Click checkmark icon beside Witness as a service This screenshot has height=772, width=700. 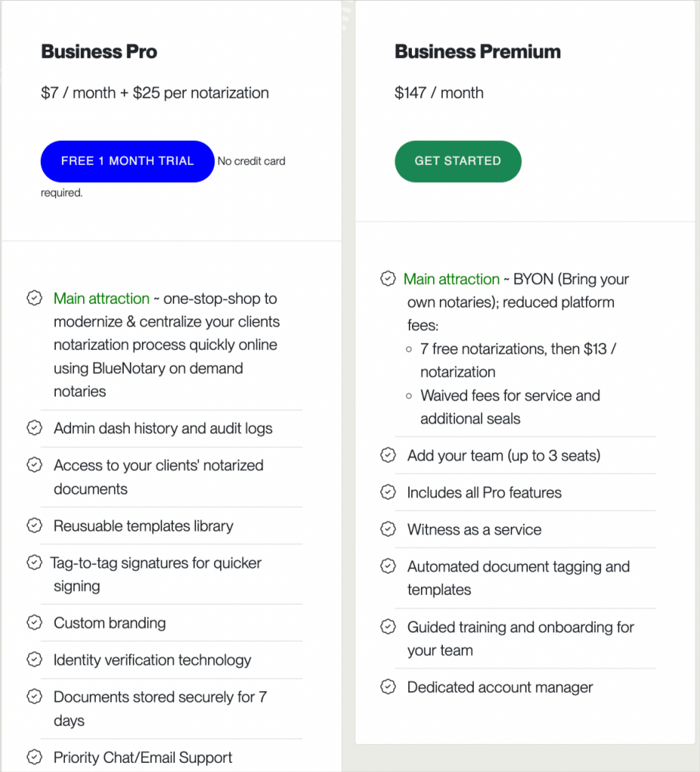tap(388, 528)
